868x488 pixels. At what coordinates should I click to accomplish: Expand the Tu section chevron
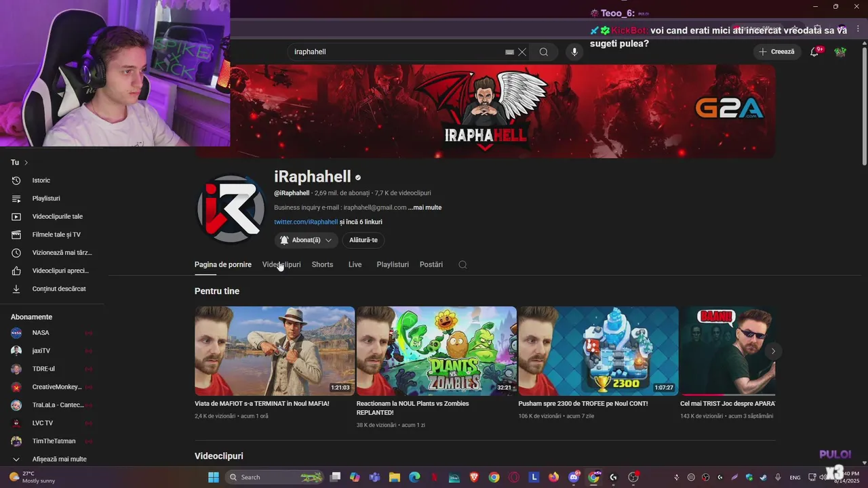pos(26,163)
